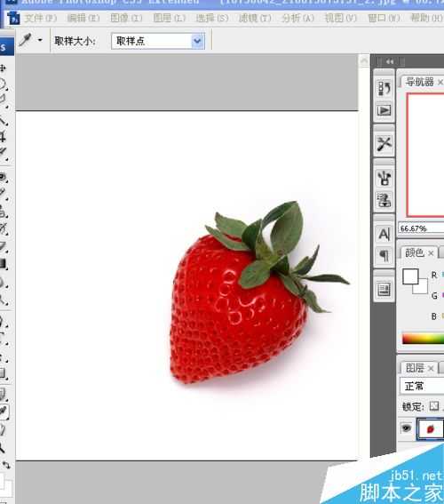Open the Brushes panel icon
444x504 pixels.
(385, 178)
